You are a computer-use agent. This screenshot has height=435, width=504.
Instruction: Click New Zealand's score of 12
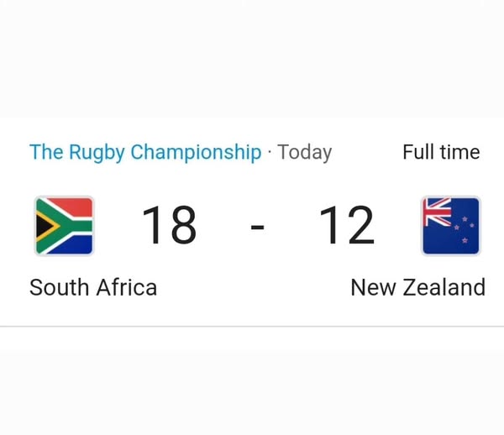(346, 225)
